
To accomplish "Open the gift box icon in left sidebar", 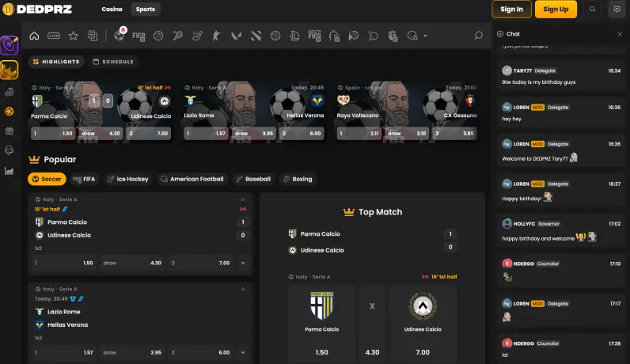I will pos(9,131).
